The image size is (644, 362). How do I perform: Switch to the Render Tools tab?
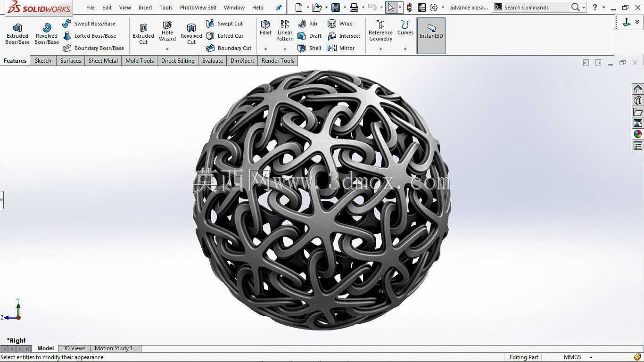coord(278,61)
